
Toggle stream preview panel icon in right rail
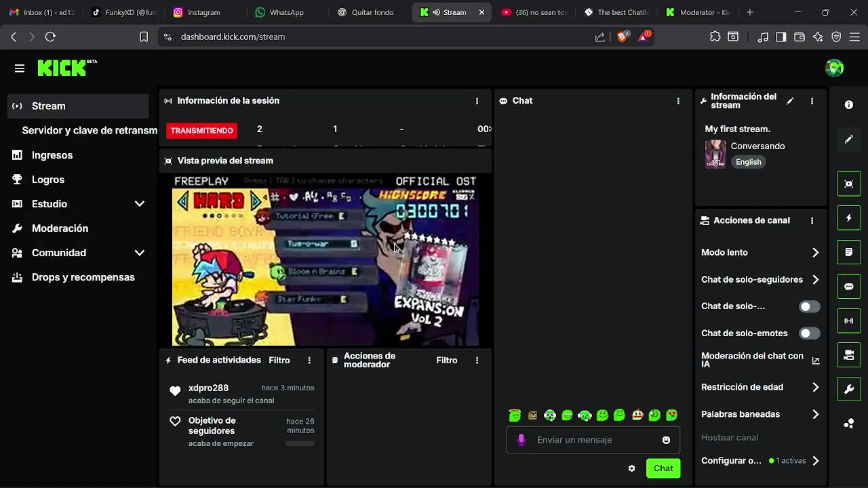849,184
